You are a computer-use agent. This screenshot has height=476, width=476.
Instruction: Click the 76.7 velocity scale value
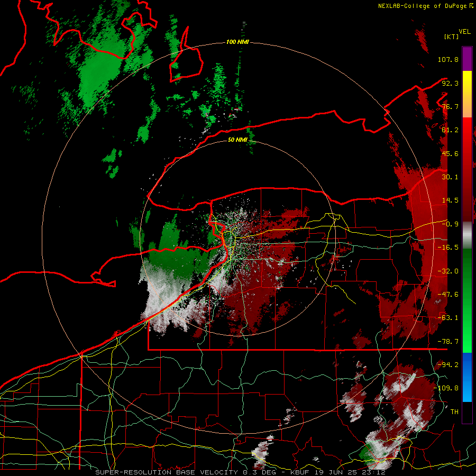(x=450, y=106)
